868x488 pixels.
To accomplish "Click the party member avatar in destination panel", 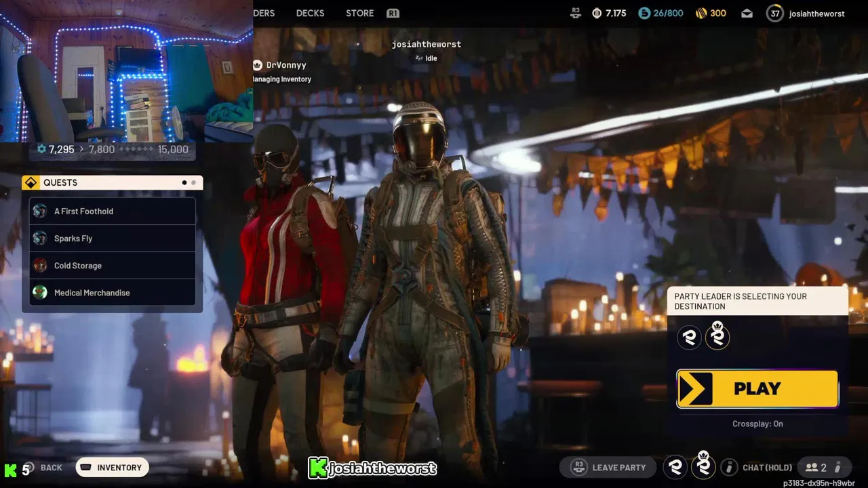I will (690, 337).
